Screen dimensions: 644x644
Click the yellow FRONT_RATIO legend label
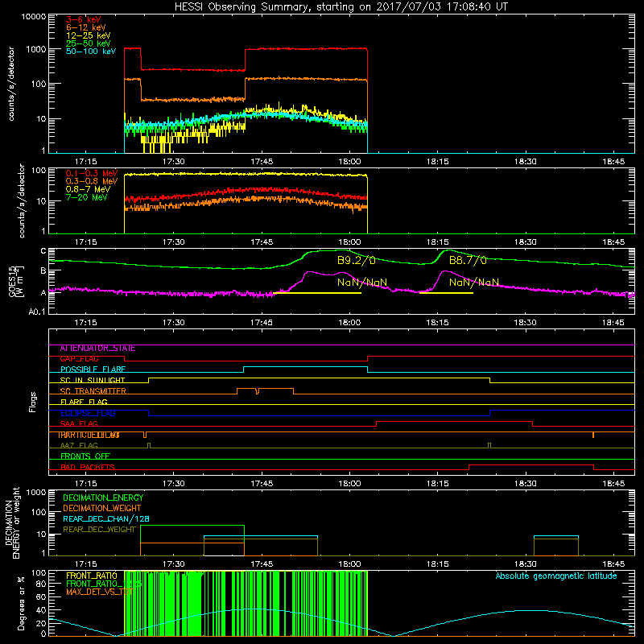(92, 576)
